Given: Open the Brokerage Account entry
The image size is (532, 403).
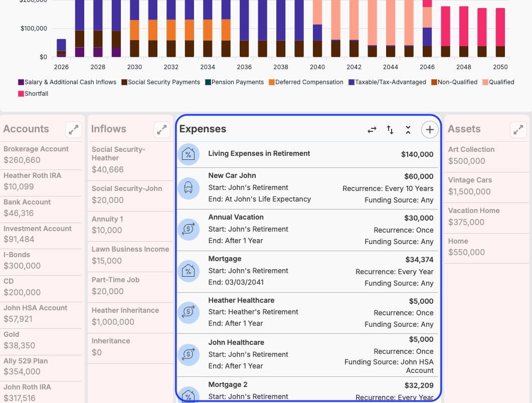Looking at the screenshot, I should pyautogui.click(x=41, y=155).
